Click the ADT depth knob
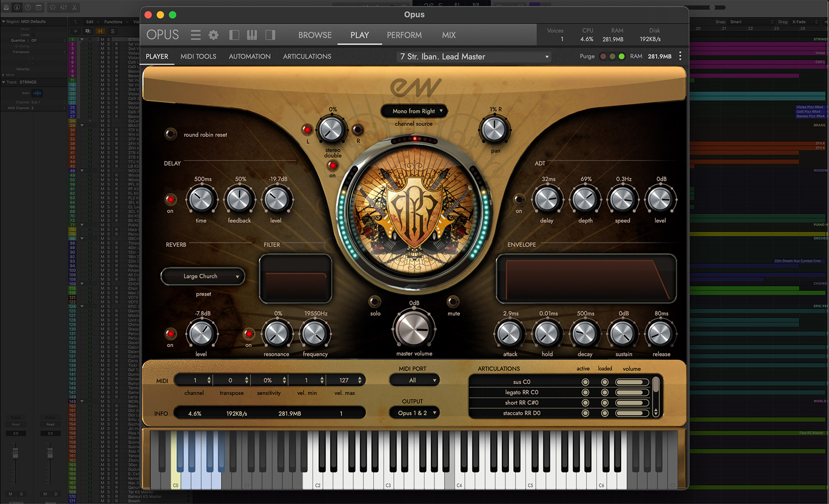Screen dimensions: 829x504 click(x=585, y=200)
